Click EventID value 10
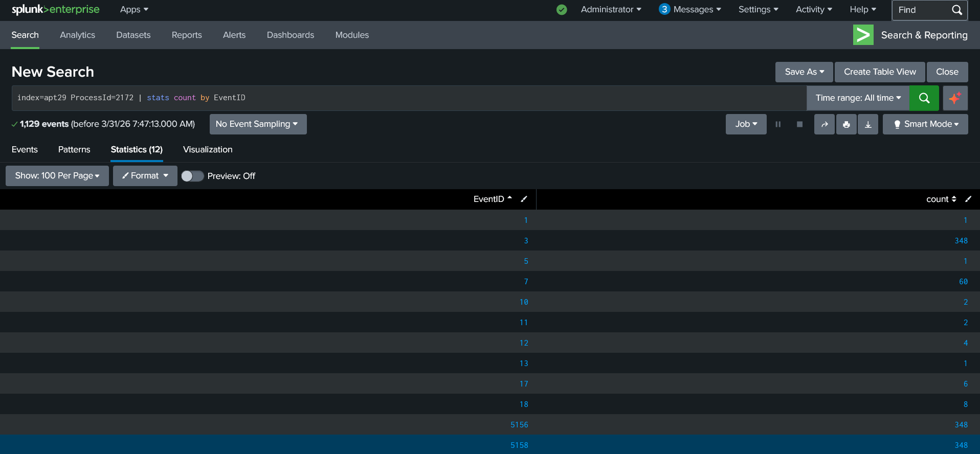 [x=524, y=302]
